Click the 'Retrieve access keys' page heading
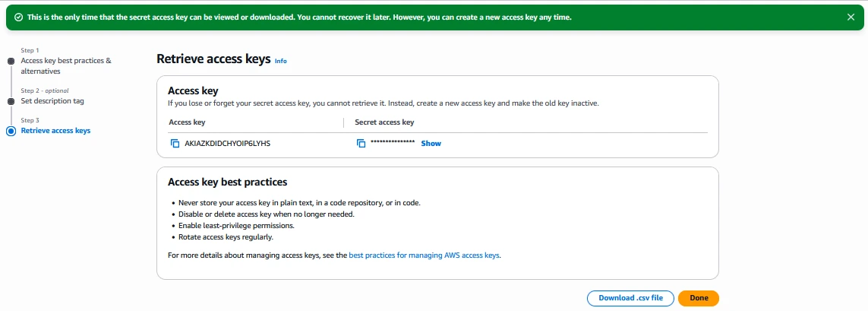Screen dimensions: 868x311 (213, 59)
